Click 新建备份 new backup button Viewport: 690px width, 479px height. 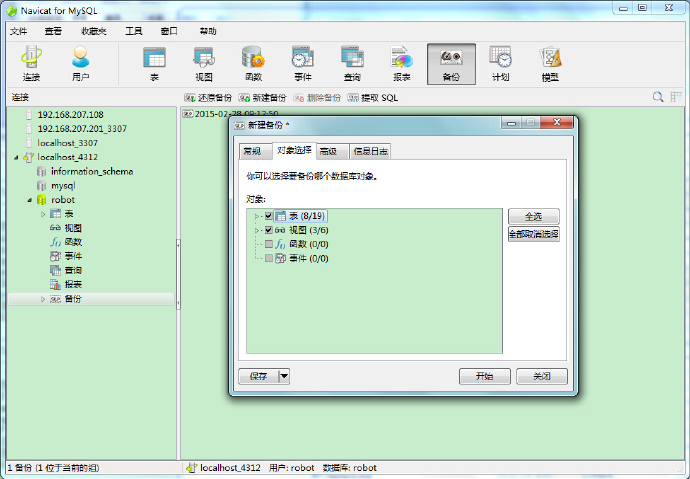[x=262, y=98]
